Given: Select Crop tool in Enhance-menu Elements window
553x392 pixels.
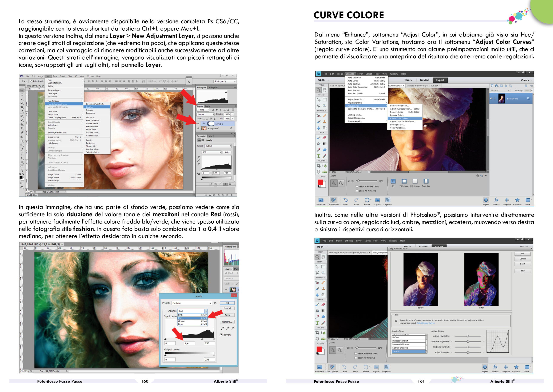Looking at the screenshot, I should point(319,166).
